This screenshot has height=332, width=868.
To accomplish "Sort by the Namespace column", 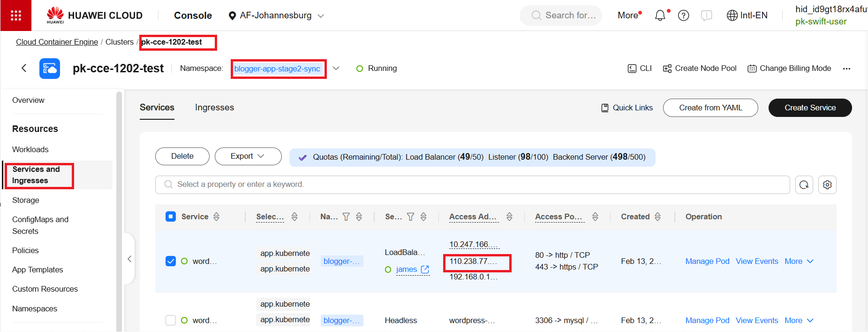I will [x=359, y=216].
